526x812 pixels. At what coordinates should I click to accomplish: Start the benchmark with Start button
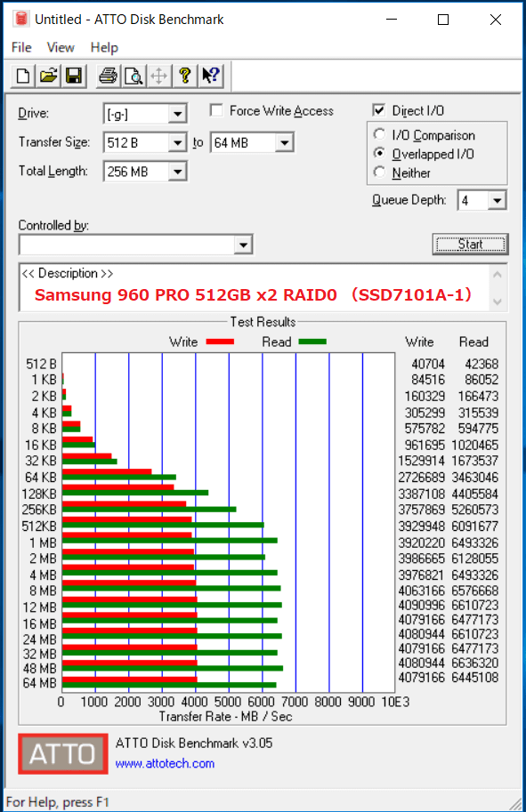(x=470, y=244)
